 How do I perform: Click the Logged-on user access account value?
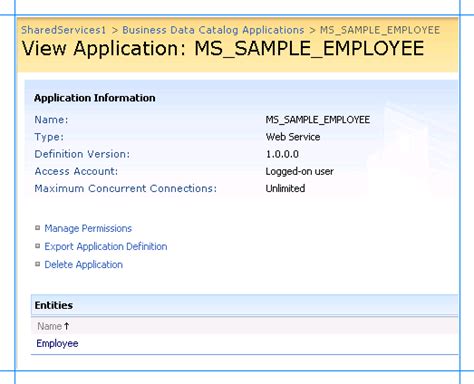(300, 171)
